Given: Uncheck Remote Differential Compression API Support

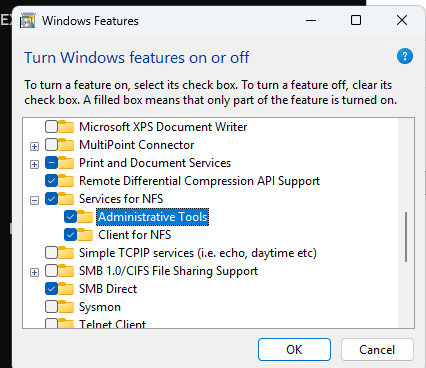Looking at the screenshot, I should [x=51, y=181].
